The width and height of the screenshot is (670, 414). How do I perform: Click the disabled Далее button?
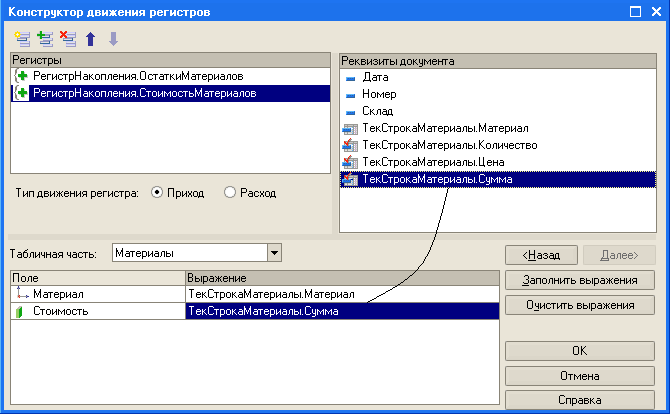[619, 255]
